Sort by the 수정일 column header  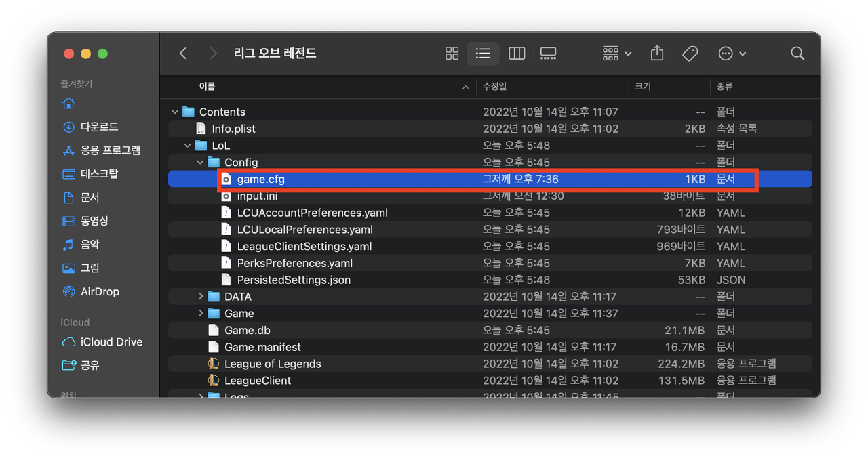(494, 87)
